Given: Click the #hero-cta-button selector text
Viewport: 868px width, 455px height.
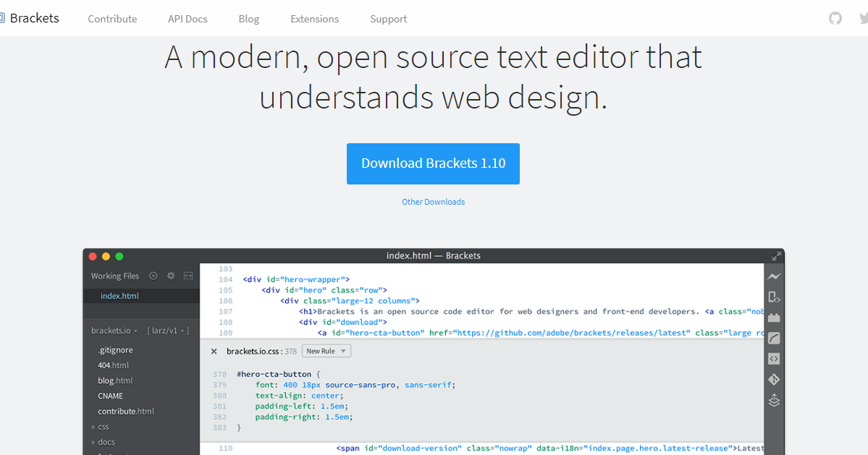Looking at the screenshot, I should coord(274,374).
